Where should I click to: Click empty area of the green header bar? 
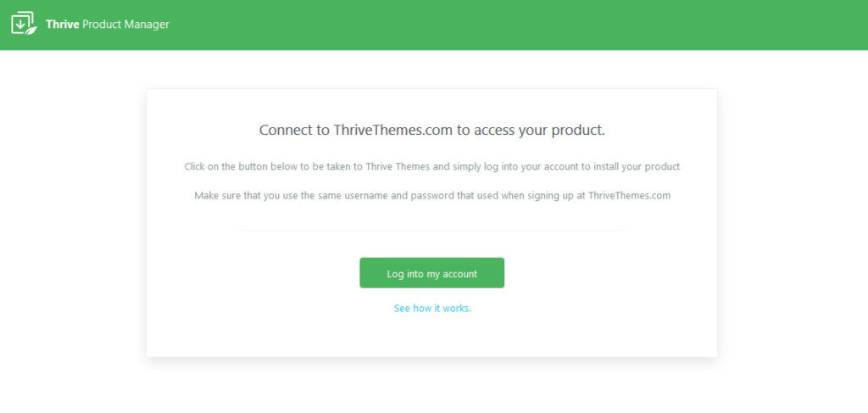(x=498, y=25)
